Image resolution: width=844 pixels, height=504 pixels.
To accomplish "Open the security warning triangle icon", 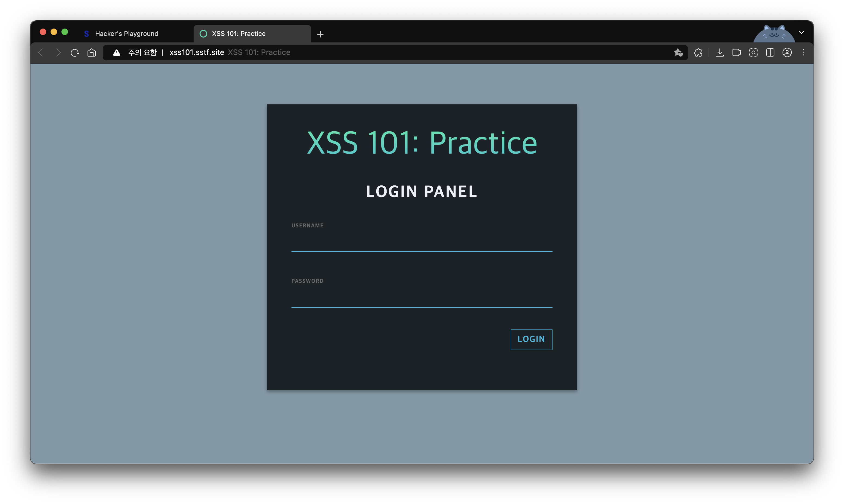I will pos(116,53).
